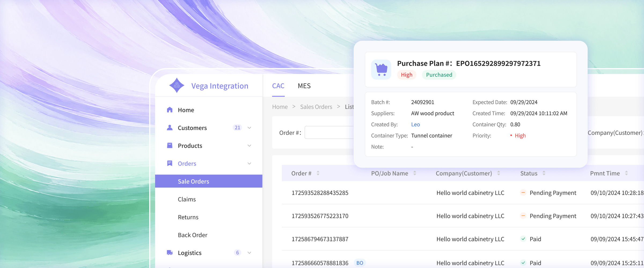Click the Sales Orders breadcrumb link

(316, 107)
